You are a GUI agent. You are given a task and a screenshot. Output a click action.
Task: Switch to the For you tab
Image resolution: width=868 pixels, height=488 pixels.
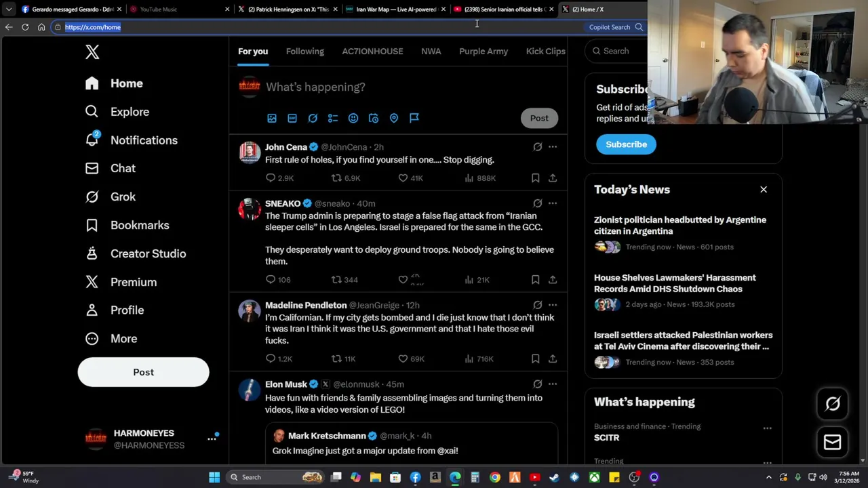click(x=253, y=52)
